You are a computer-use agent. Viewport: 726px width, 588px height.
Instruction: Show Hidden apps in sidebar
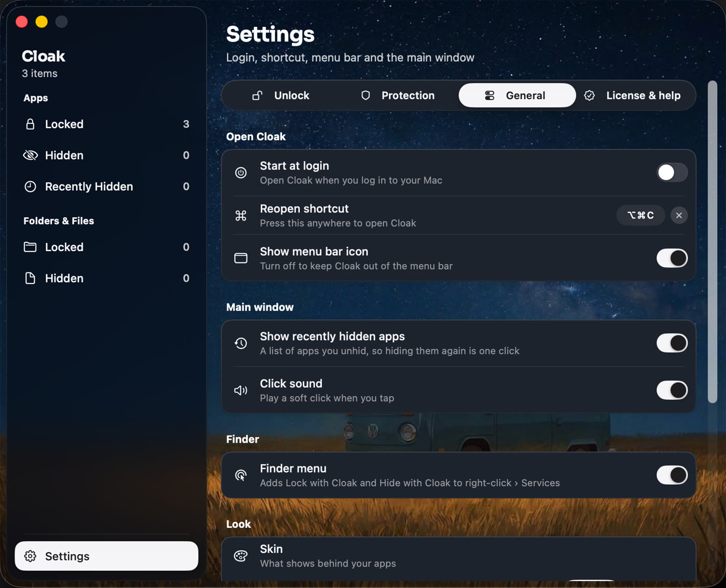coord(106,155)
